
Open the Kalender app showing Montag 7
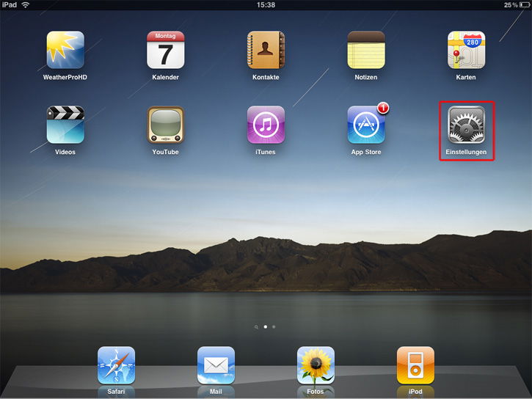165,50
